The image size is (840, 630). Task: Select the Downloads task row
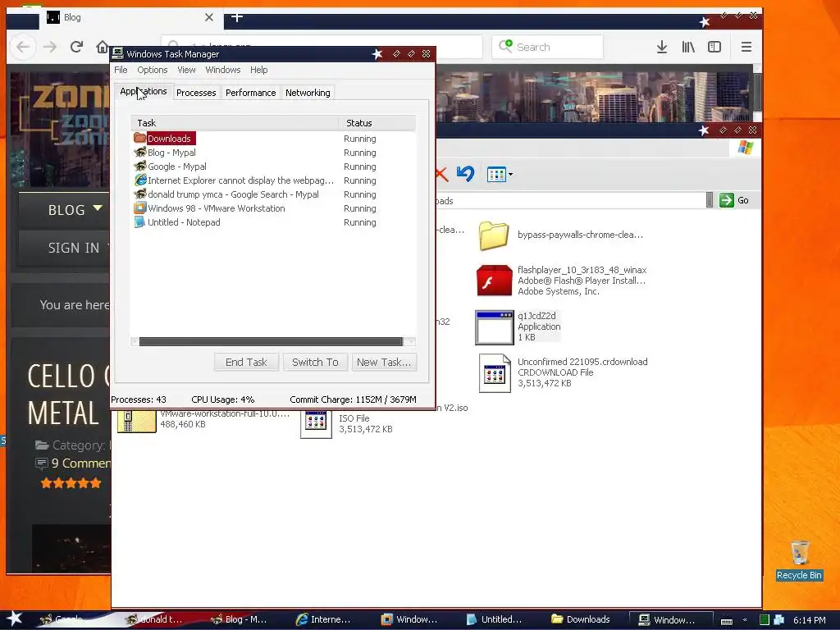pos(273,138)
